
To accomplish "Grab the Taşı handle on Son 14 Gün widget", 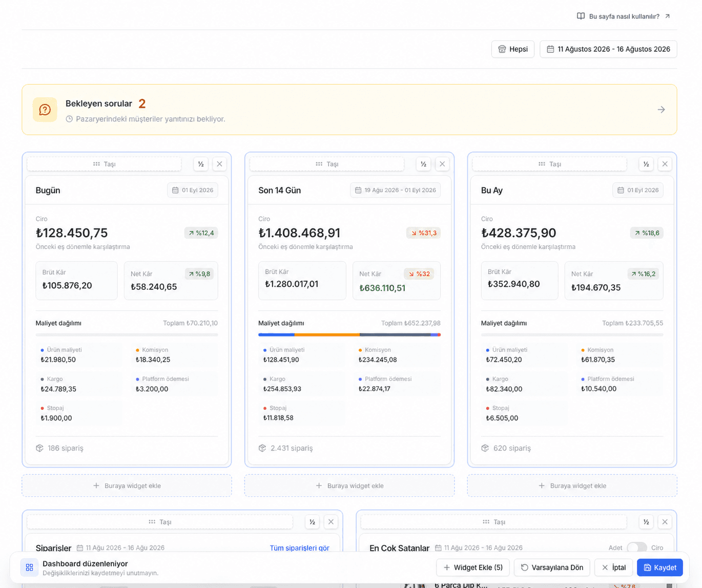I will pos(327,164).
